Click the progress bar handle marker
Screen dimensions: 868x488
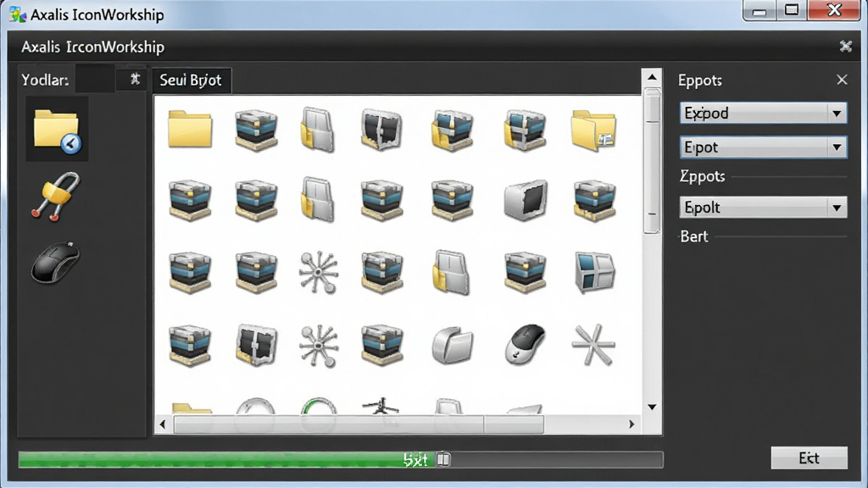[x=444, y=459]
